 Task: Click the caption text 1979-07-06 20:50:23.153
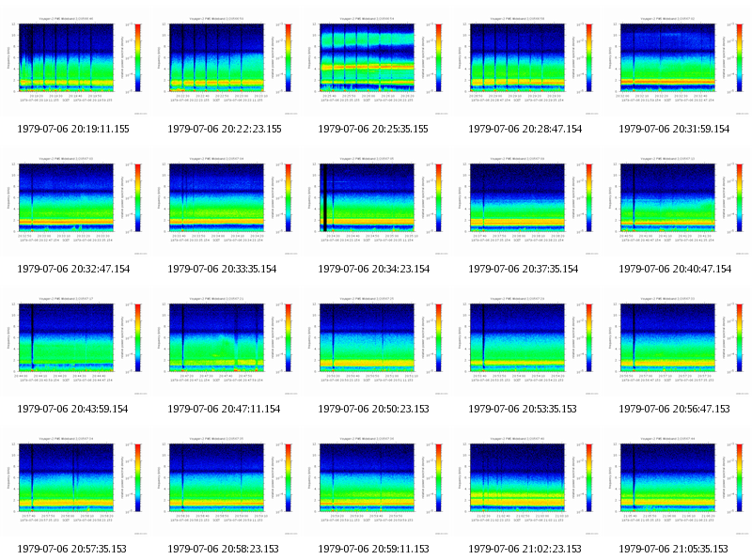coord(373,409)
